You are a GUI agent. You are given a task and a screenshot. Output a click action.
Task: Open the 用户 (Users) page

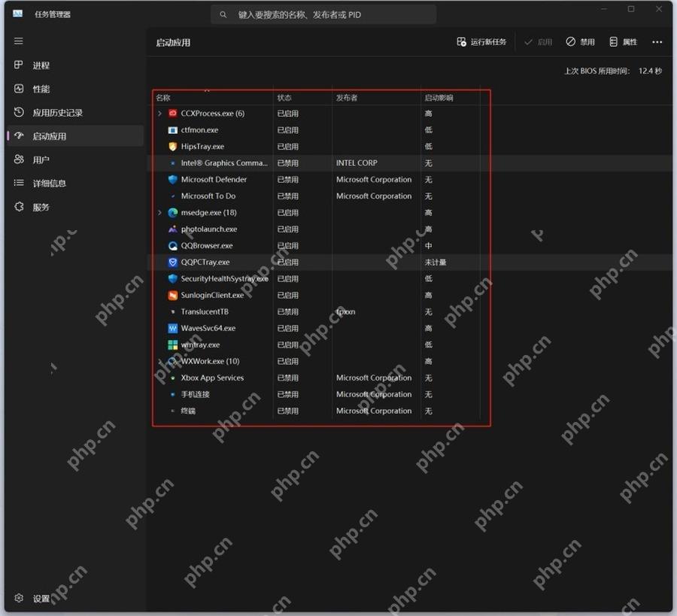click(x=75, y=159)
